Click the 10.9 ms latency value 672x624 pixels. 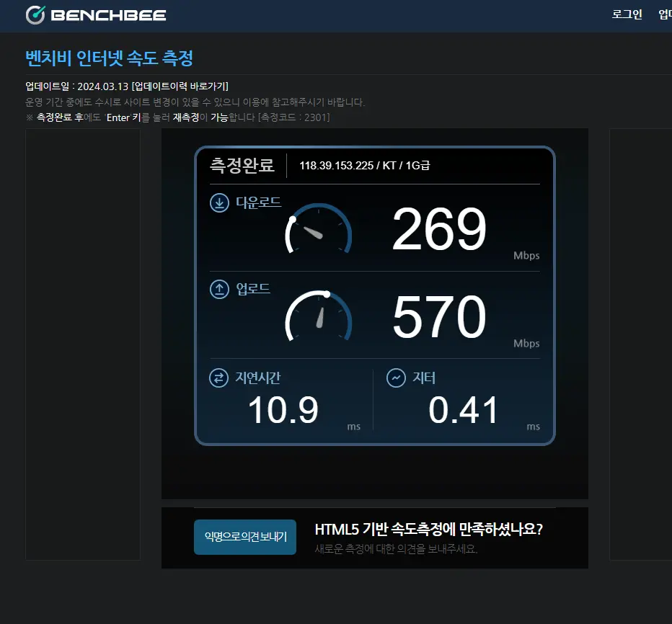click(283, 410)
